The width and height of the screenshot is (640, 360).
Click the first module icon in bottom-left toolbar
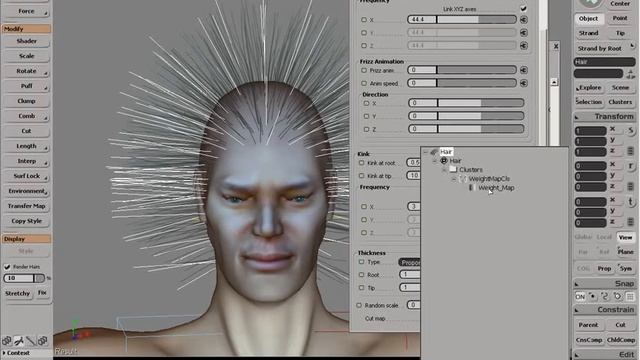coord(7,340)
